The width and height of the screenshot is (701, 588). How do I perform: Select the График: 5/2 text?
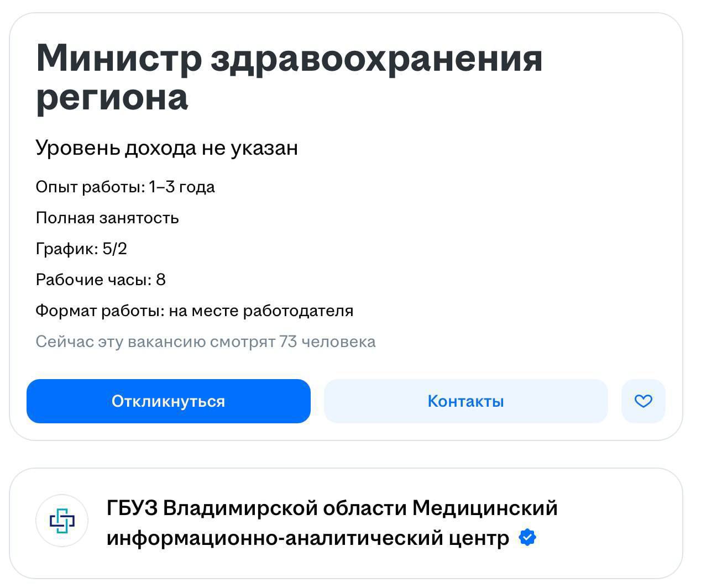(81, 249)
